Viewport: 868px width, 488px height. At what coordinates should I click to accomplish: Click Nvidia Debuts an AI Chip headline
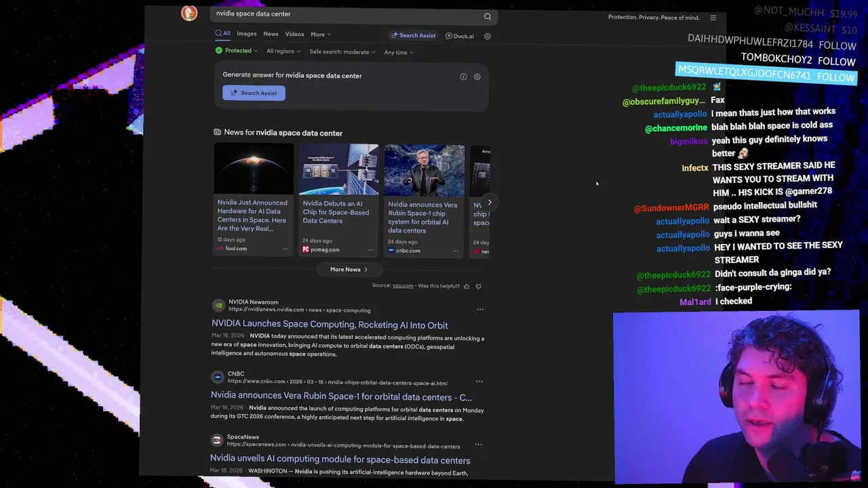[x=336, y=212]
